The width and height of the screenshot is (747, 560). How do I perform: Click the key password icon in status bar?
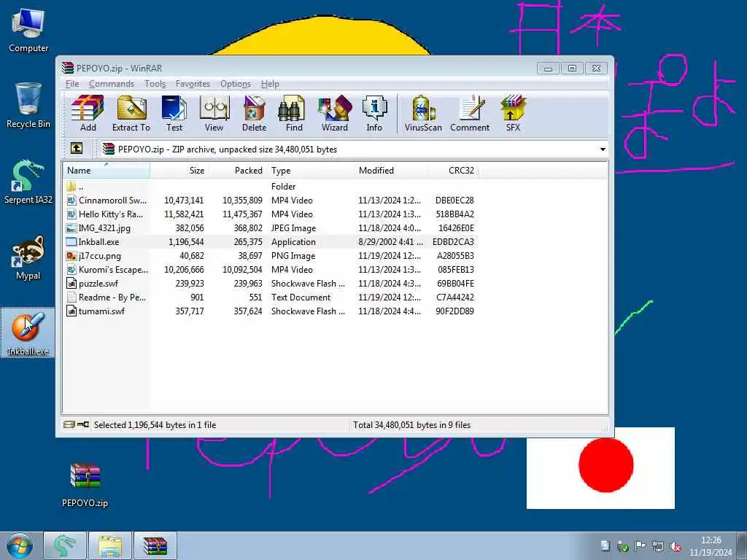[83, 424]
